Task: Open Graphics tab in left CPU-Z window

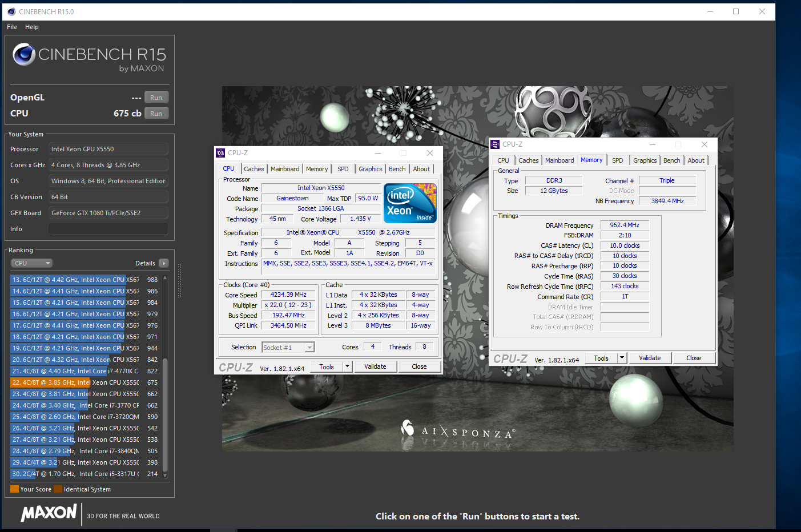Action: 371,169
